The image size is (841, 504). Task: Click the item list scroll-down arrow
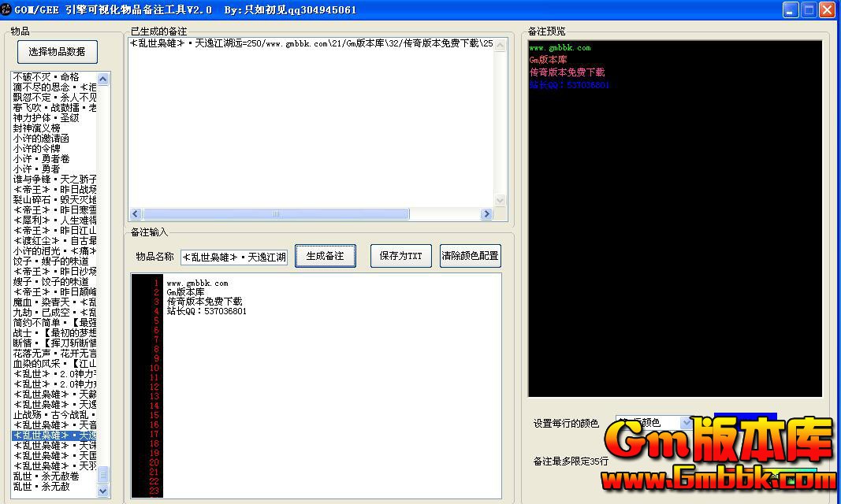103,491
